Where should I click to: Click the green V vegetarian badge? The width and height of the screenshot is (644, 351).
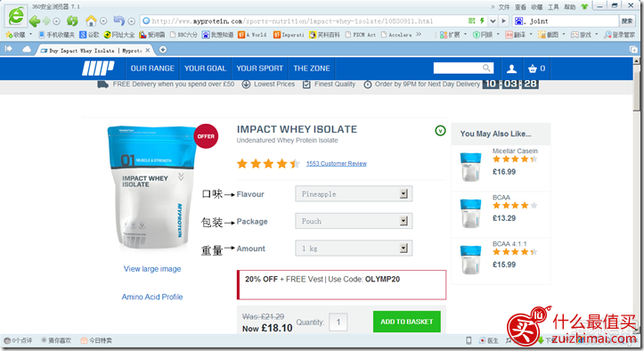(440, 131)
